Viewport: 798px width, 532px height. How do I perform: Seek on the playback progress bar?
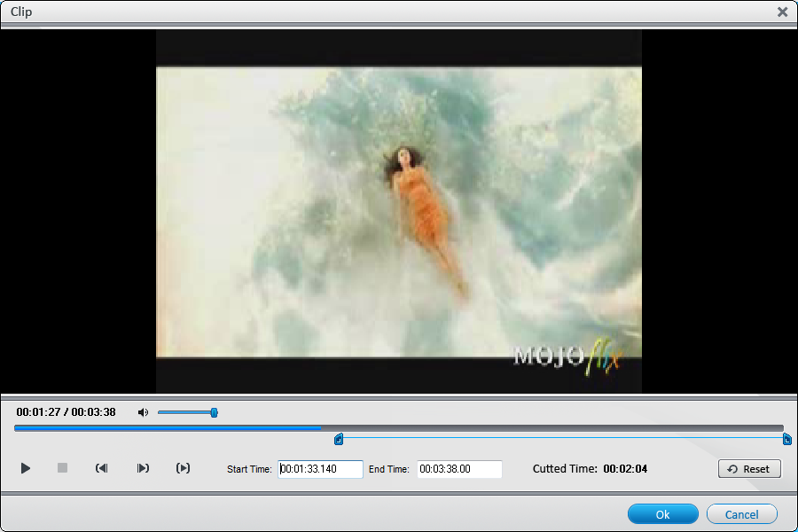[x=399, y=428]
